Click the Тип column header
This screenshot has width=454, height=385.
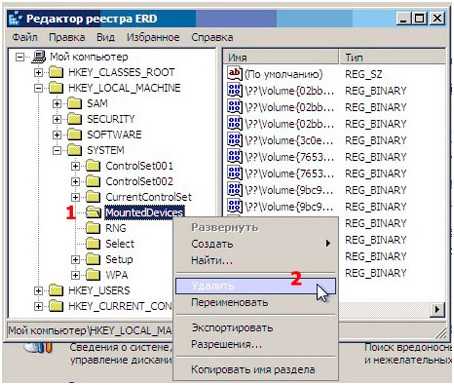coord(392,57)
